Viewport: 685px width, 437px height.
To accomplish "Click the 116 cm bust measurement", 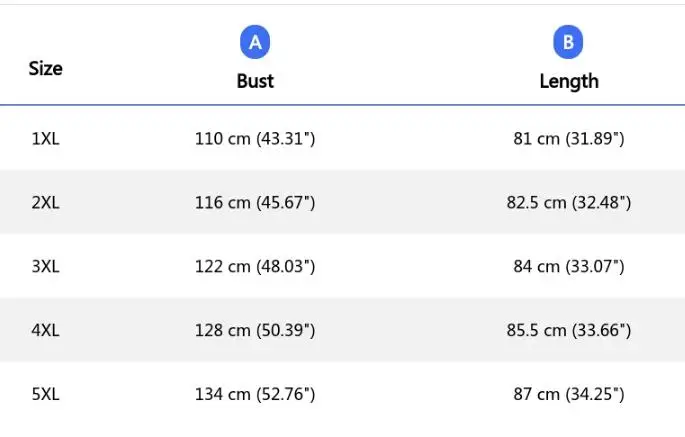I will click(x=255, y=202).
